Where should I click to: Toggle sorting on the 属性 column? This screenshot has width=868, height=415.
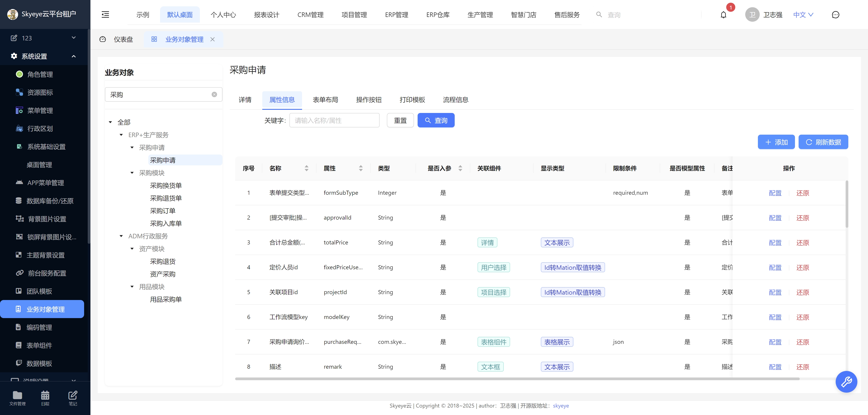point(361,168)
